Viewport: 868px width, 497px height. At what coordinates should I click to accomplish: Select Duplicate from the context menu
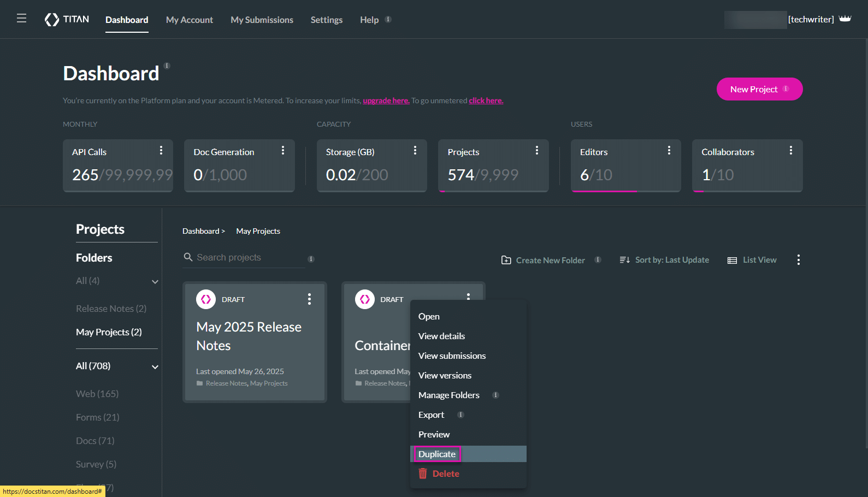click(437, 454)
